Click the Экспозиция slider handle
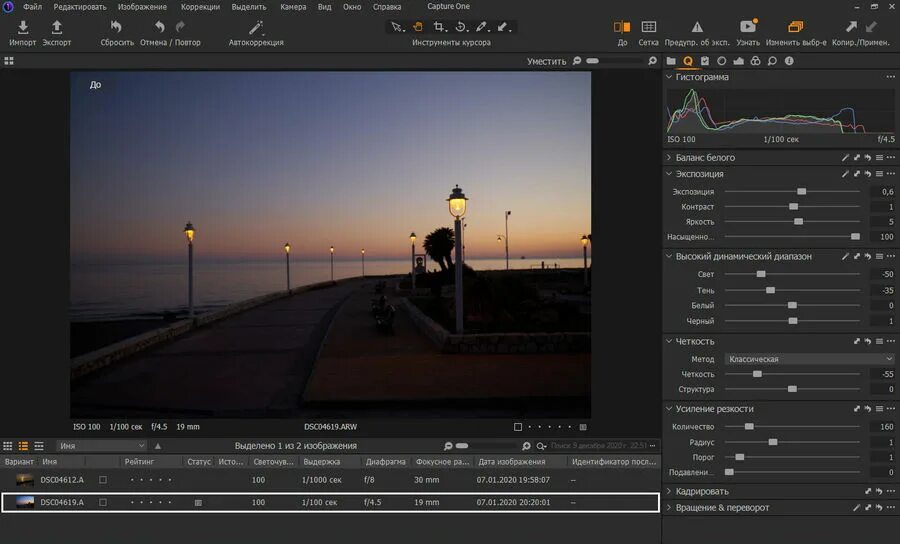Image resolution: width=900 pixels, height=544 pixels. 801,191
